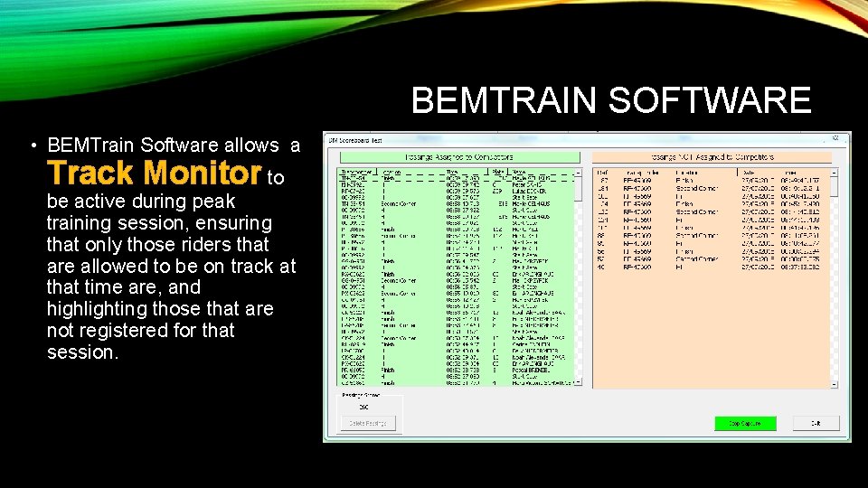Click the Exit button in the scoreboard window

816,423
